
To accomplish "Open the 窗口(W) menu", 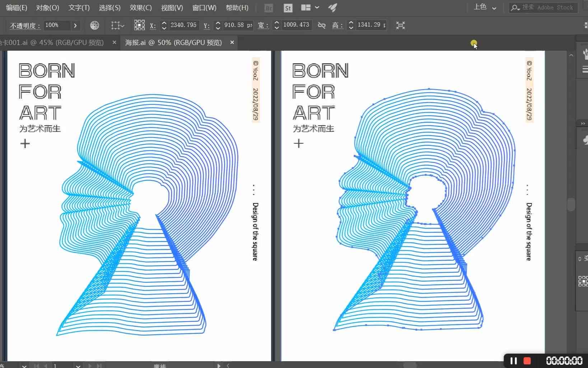I will (204, 8).
